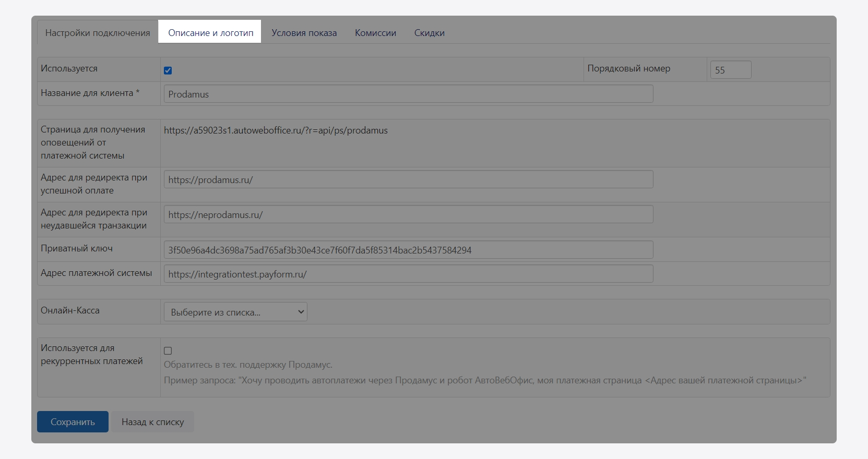
Task: Select the Комиссии tab
Action: (375, 33)
